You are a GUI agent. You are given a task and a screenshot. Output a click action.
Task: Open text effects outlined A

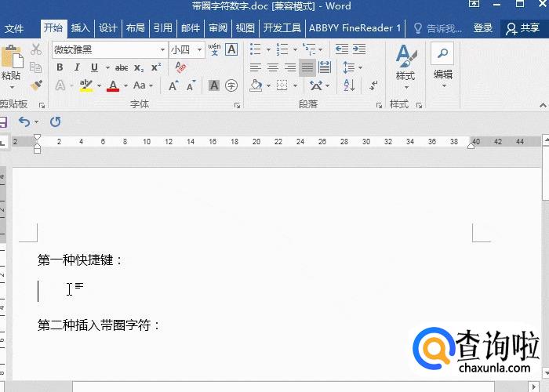[x=60, y=85]
